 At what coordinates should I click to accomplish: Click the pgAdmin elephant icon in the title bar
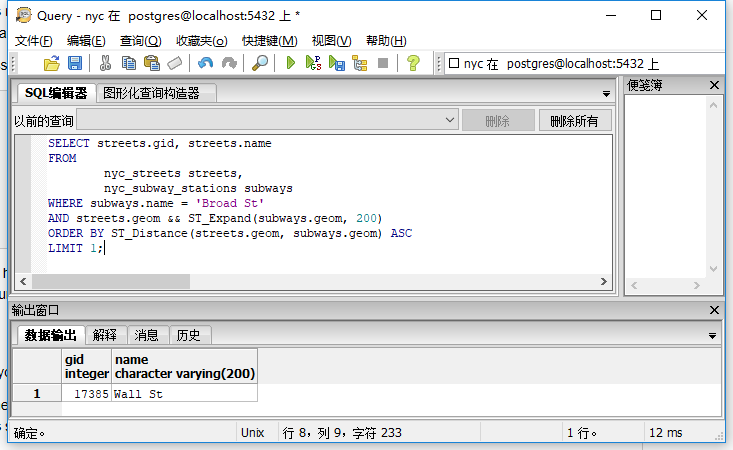coord(23,15)
